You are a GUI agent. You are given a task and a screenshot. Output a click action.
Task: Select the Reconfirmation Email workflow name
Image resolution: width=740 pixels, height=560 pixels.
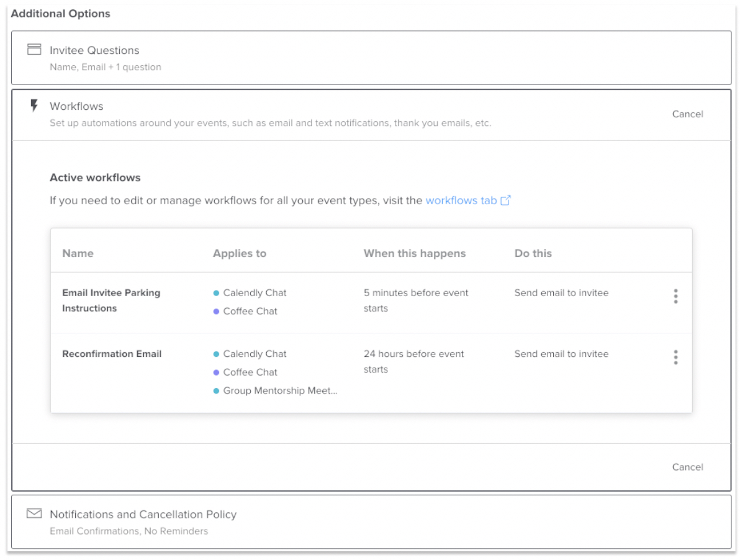tap(112, 354)
